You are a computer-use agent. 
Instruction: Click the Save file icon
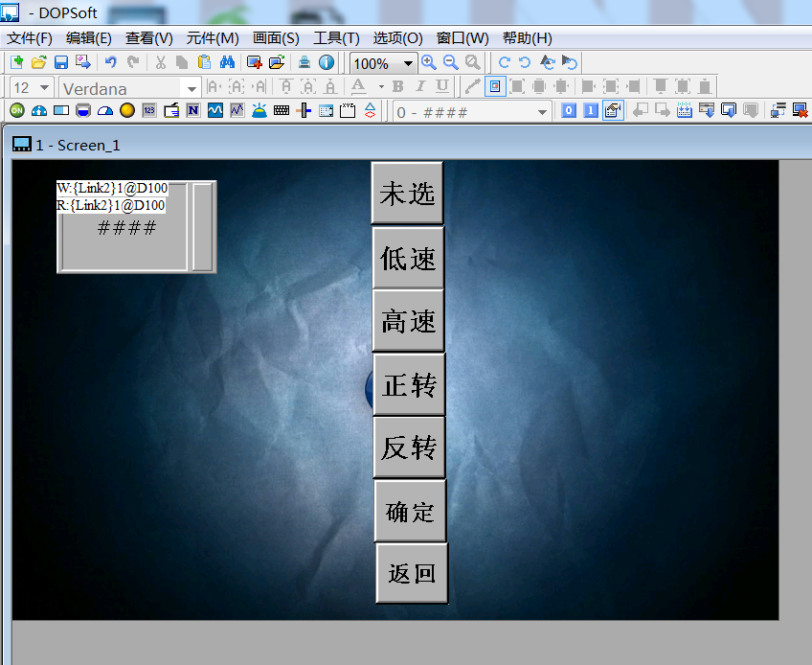(60, 62)
